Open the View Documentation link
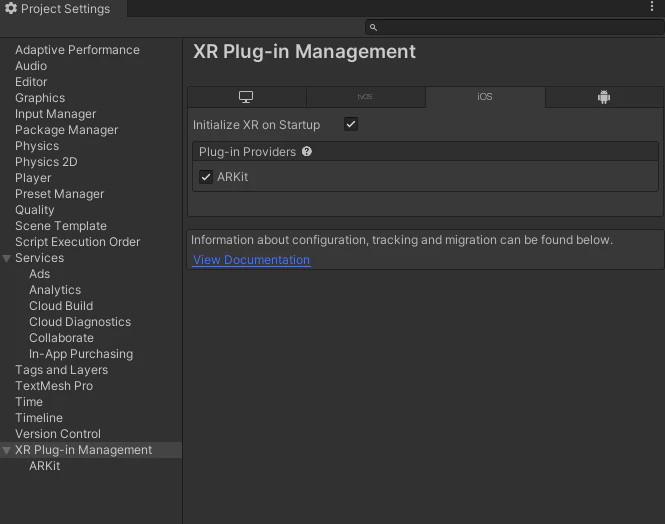The image size is (665, 524). click(x=251, y=260)
